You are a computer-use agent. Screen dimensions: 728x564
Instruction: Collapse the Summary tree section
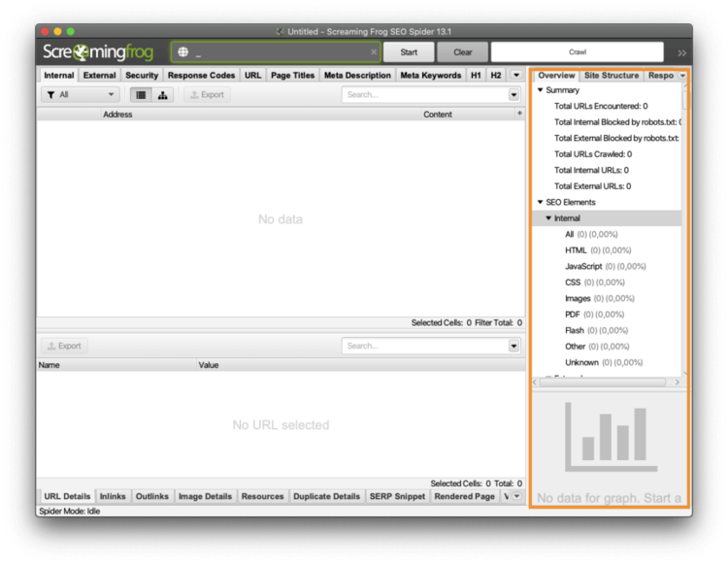(x=541, y=90)
